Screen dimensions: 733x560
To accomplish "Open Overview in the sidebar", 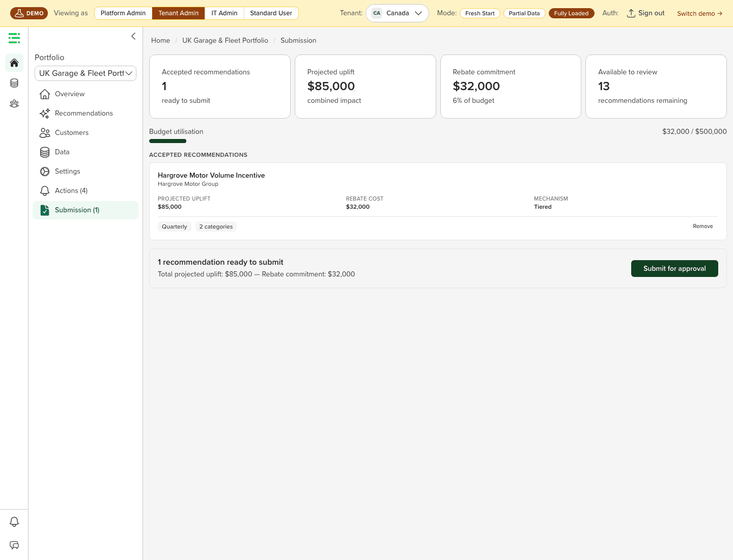I will [86, 94].
